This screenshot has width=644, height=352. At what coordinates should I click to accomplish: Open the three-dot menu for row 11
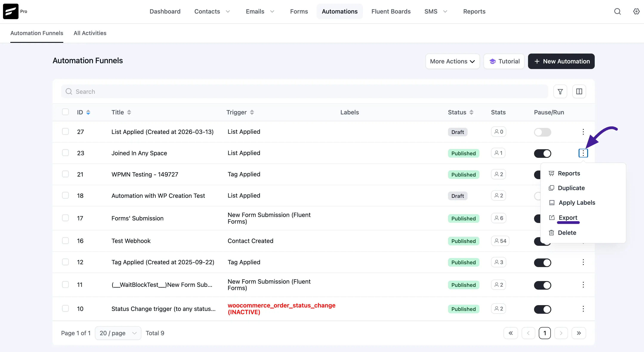tap(583, 285)
